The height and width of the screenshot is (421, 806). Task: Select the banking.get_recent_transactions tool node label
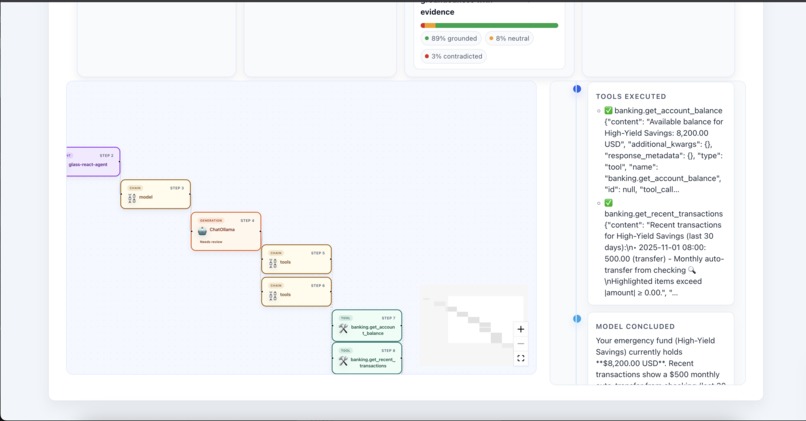pyautogui.click(x=373, y=362)
